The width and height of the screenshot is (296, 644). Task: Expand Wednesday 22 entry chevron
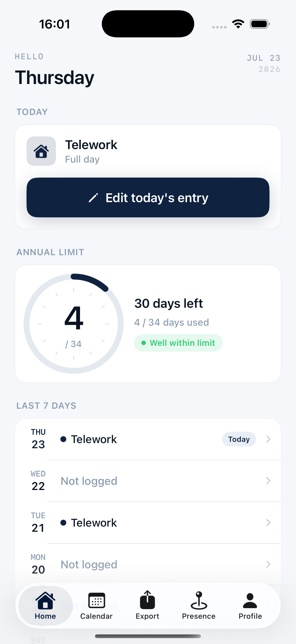268,481
